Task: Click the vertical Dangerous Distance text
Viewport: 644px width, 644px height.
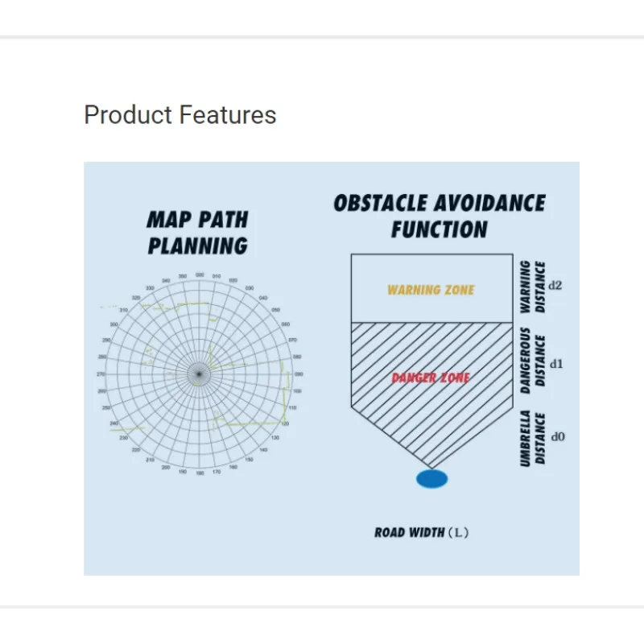Action: 532,360
